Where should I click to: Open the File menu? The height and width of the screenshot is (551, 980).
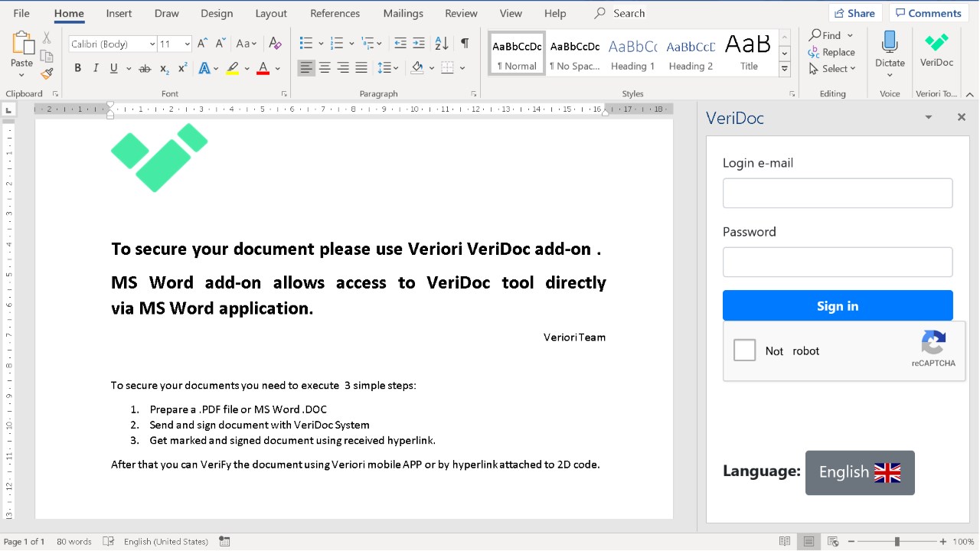click(21, 13)
